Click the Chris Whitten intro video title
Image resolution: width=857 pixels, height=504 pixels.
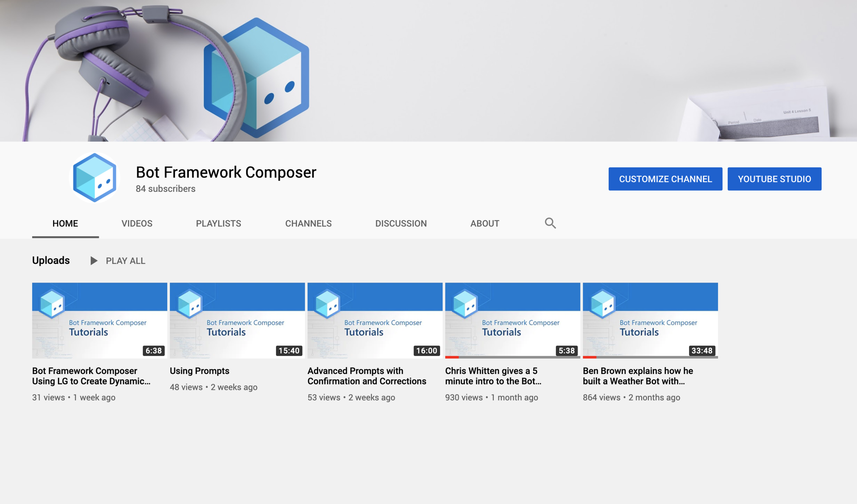(x=493, y=376)
